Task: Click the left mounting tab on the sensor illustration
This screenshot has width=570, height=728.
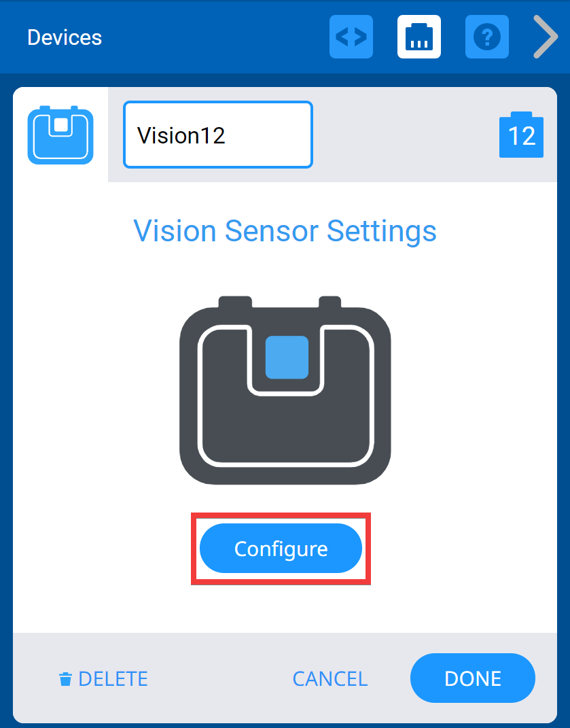Action: point(235,302)
